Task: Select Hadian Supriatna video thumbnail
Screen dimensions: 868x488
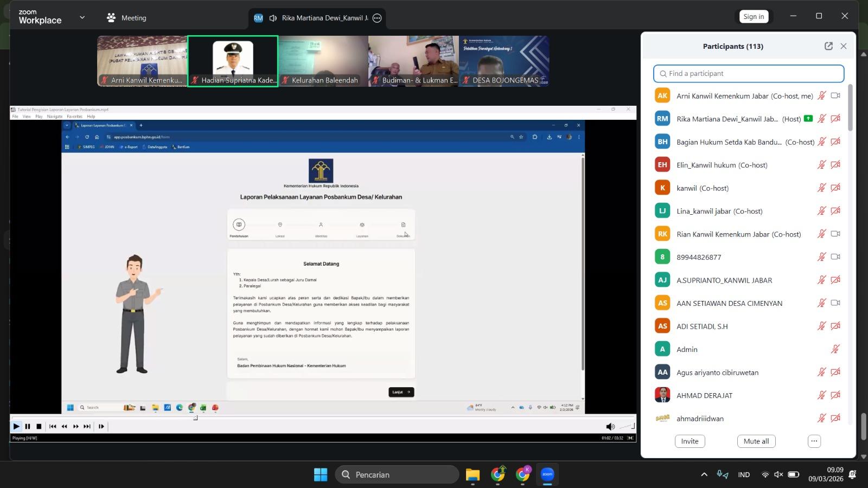Action: (x=233, y=61)
